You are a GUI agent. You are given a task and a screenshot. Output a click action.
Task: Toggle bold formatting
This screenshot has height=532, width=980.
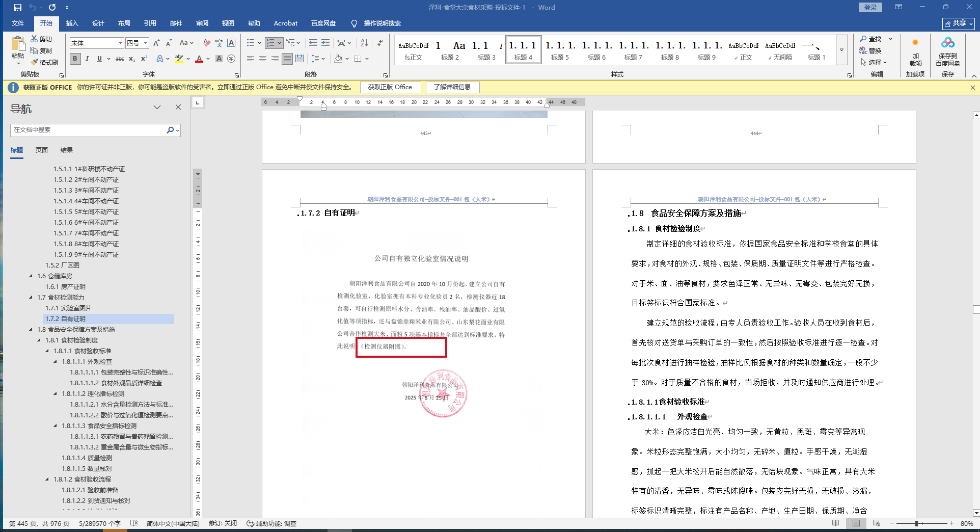pyautogui.click(x=75, y=59)
